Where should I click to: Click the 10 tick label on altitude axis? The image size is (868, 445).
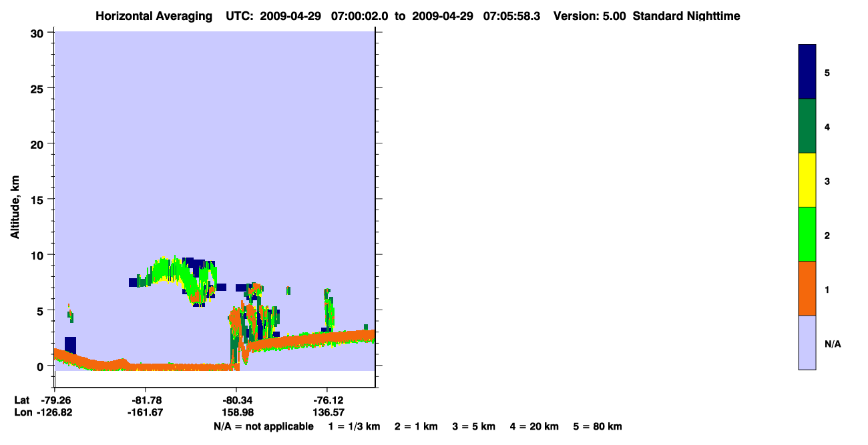click(x=39, y=255)
